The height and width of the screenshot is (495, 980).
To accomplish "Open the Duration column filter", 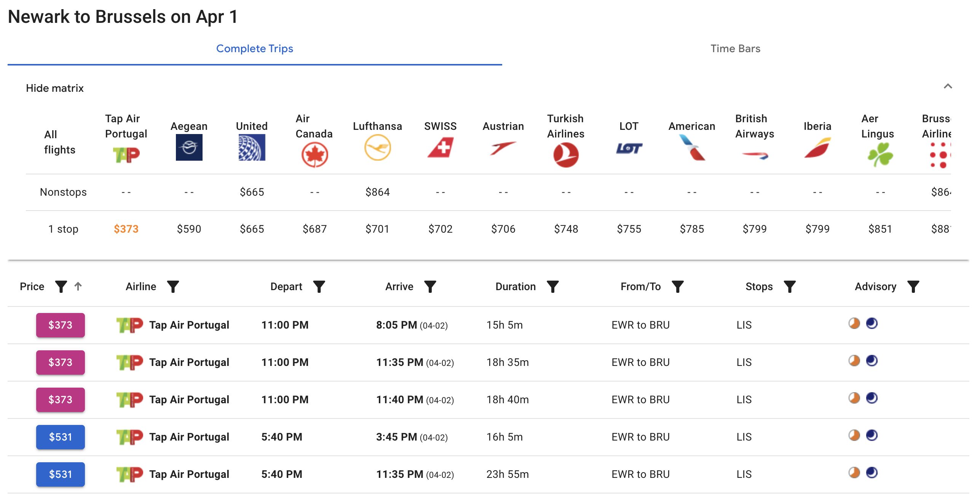I will [553, 286].
